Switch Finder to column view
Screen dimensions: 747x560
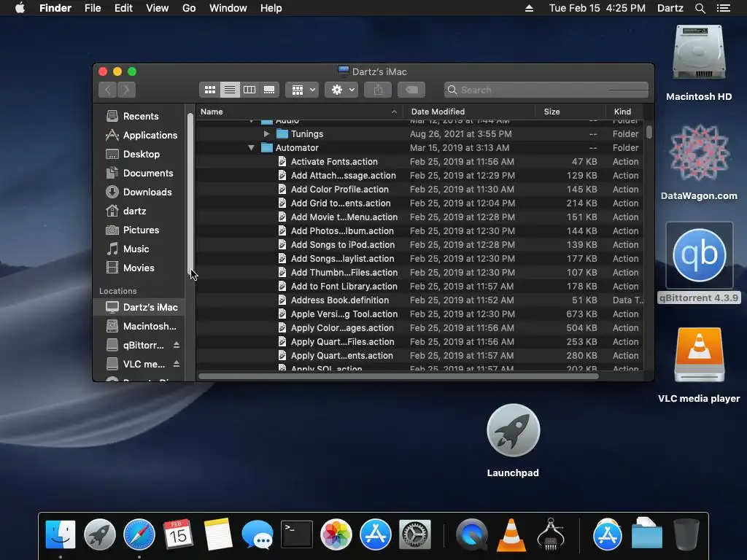[249, 90]
